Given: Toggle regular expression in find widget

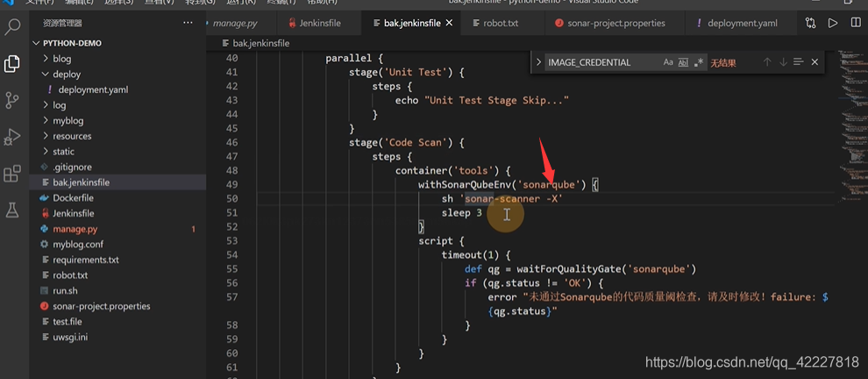Looking at the screenshot, I should [699, 62].
